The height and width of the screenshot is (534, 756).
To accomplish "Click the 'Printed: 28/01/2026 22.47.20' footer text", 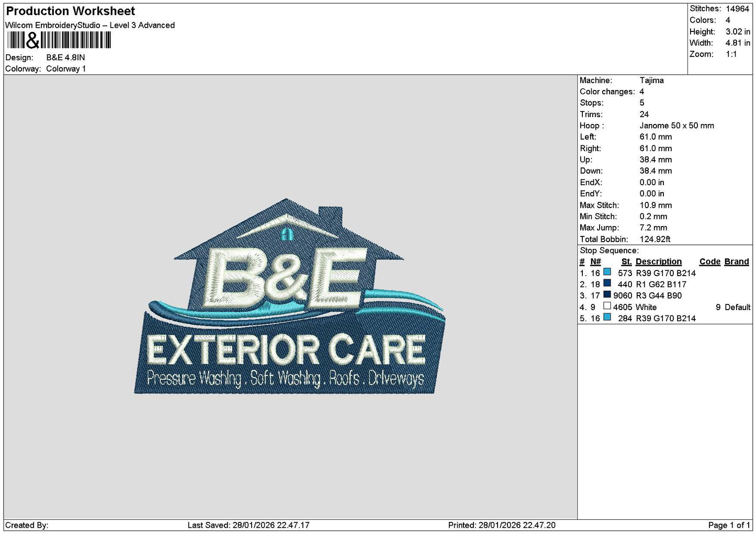I will (502, 525).
